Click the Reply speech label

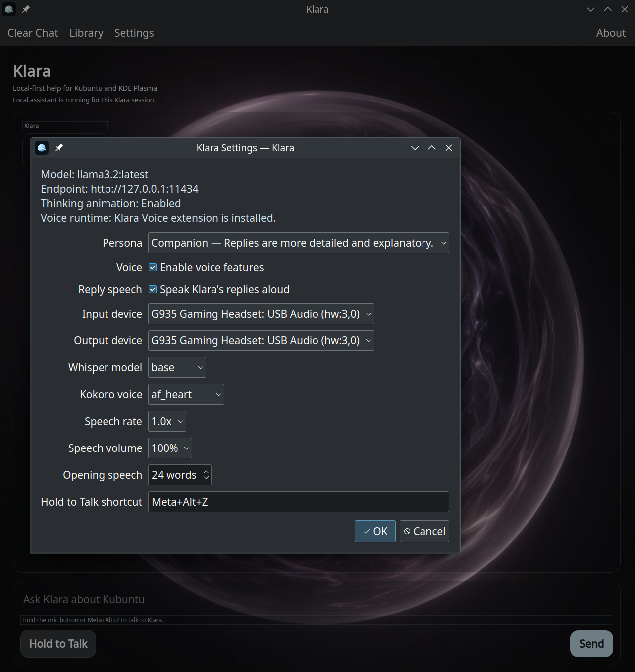tap(110, 290)
